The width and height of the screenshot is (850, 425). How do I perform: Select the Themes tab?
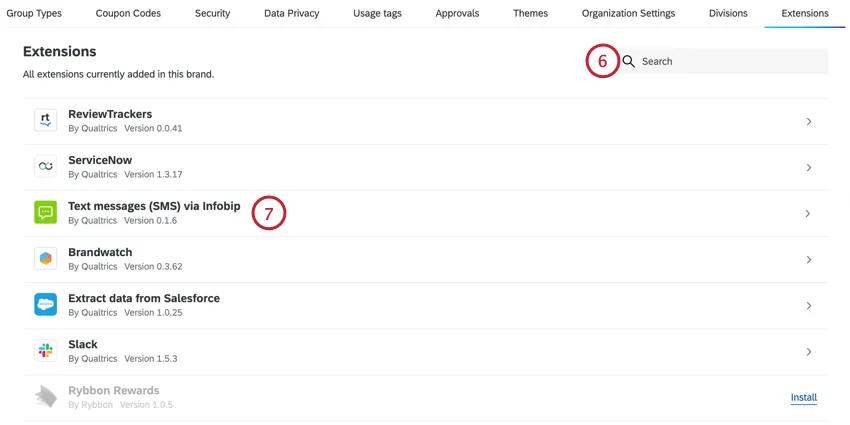(x=530, y=14)
